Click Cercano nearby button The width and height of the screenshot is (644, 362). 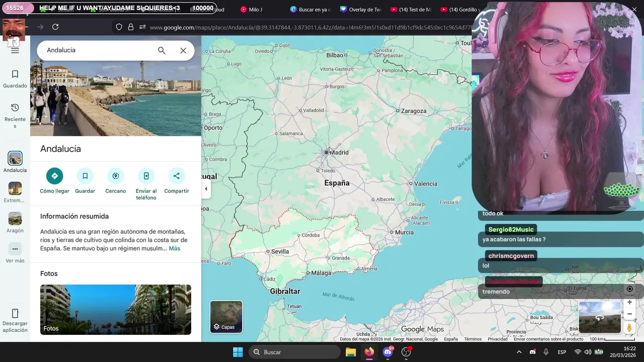(x=116, y=181)
